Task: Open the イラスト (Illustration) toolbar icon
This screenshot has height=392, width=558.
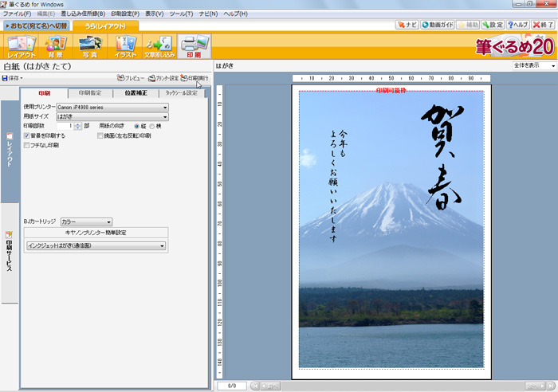Action: (x=124, y=46)
